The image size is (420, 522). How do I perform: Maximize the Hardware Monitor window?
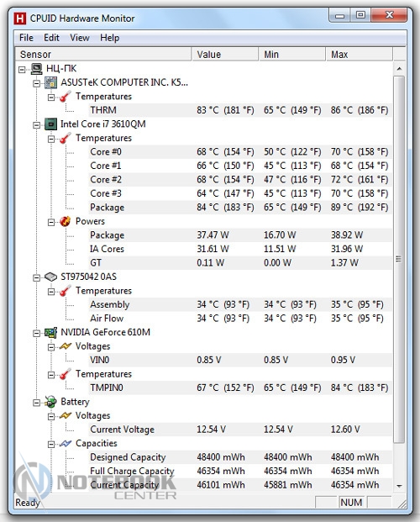point(360,15)
